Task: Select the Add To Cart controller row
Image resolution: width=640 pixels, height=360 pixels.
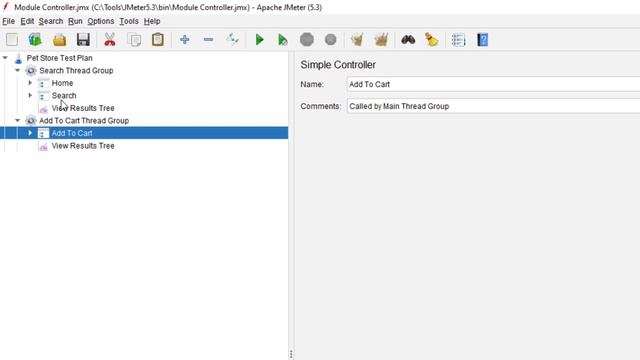Action: 144,133
